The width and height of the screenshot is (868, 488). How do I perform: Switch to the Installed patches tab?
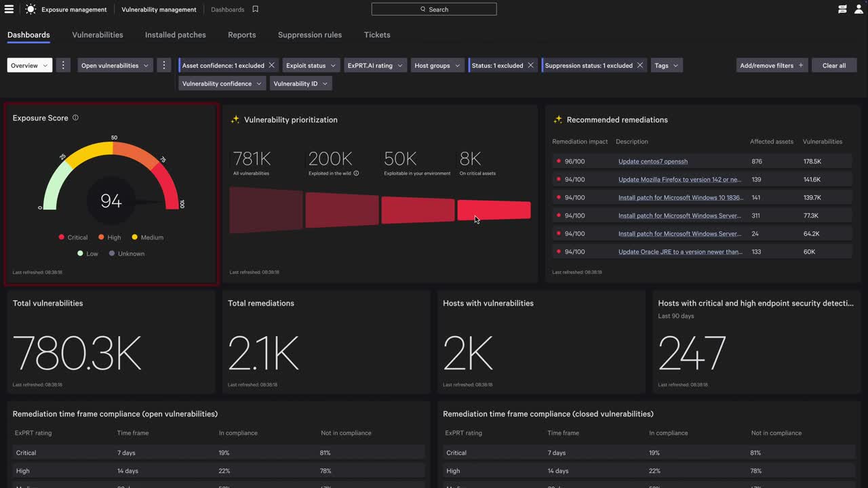(x=175, y=35)
